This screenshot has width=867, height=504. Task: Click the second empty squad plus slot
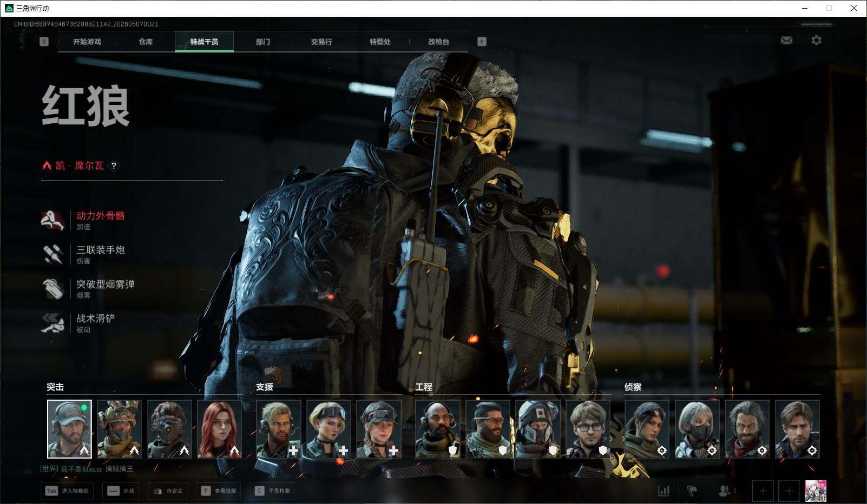789,491
